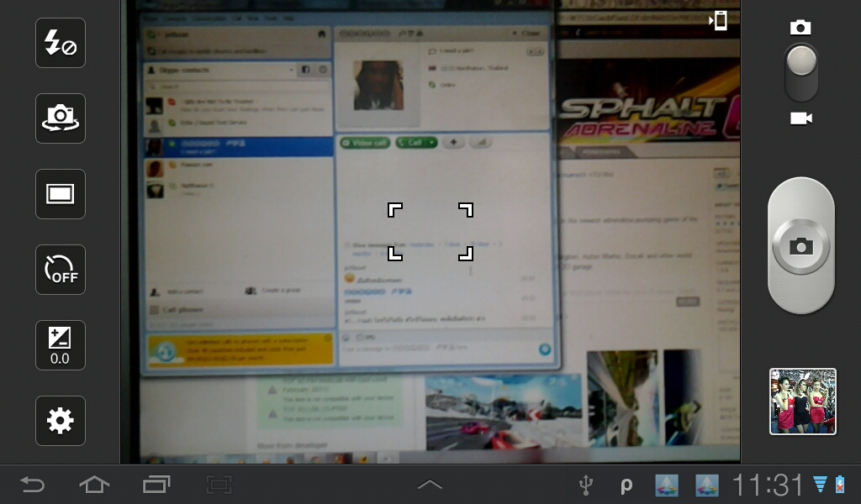861x504 pixels.
Task: Select video camcorder mode icon
Action: point(801,118)
